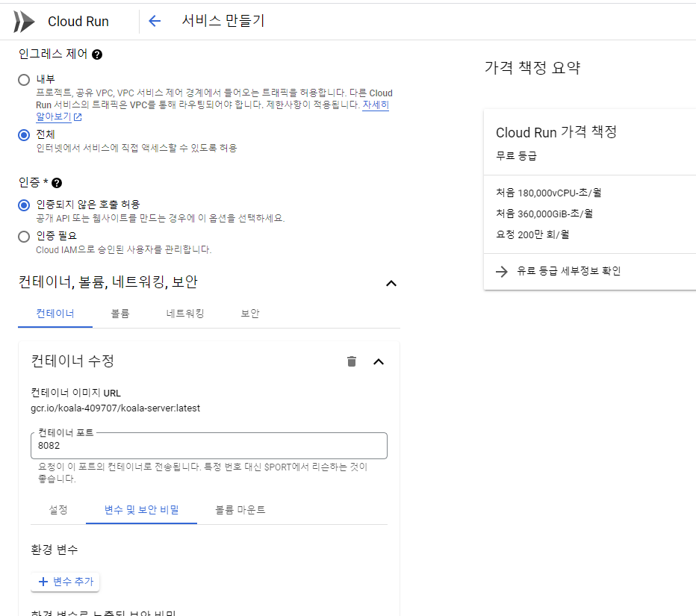
Task: Click the Cloud Run logo icon
Action: click(x=24, y=22)
